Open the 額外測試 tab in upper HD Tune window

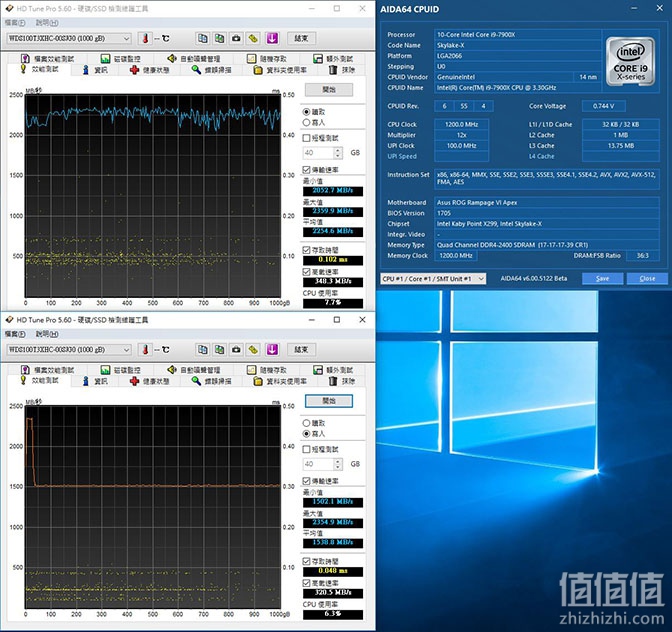[333, 59]
